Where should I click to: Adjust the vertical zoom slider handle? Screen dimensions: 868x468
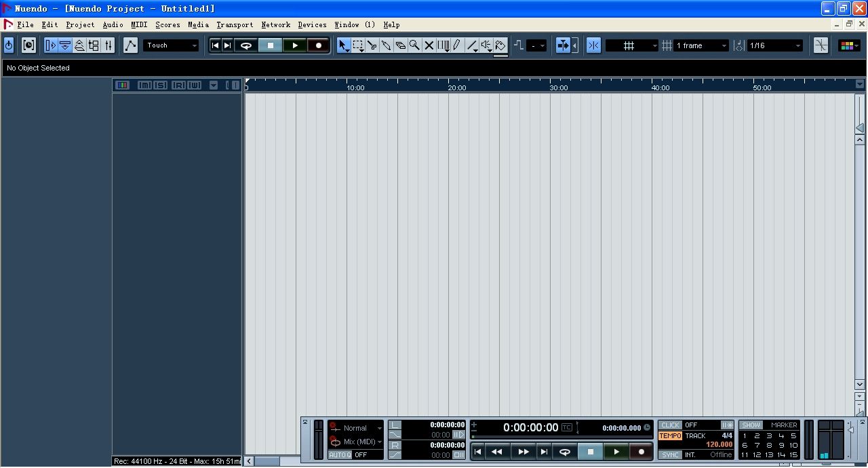pos(860,128)
